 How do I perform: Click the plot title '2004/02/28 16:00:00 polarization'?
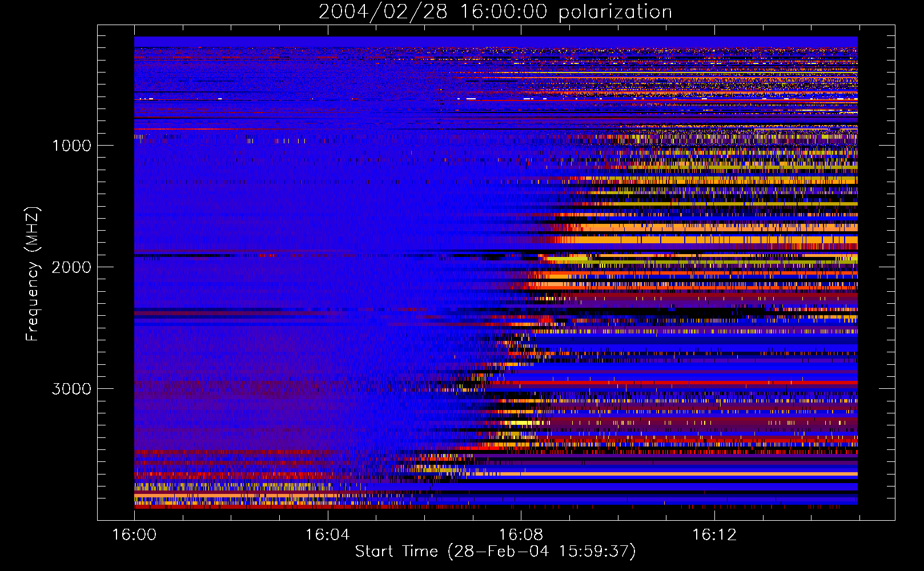point(495,12)
